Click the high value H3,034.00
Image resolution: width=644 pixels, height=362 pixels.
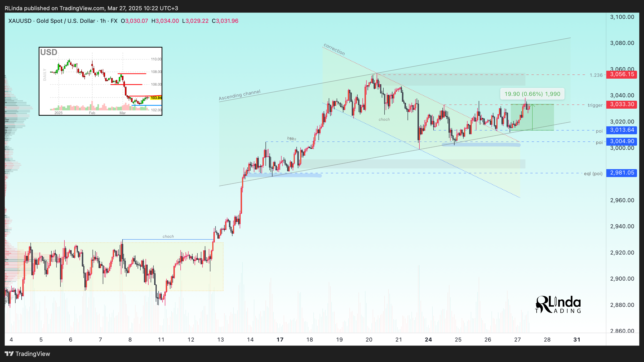pyautogui.click(x=165, y=21)
